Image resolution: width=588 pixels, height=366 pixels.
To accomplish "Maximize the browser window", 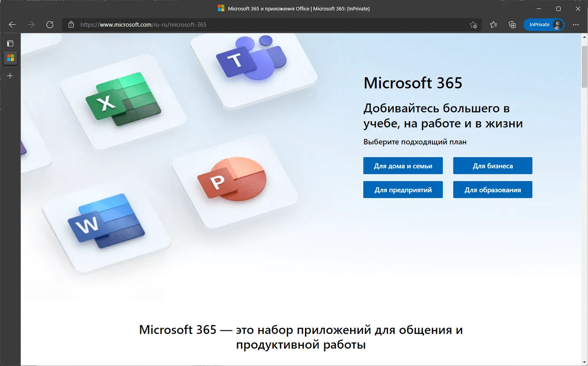I will [x=558, y=8].
